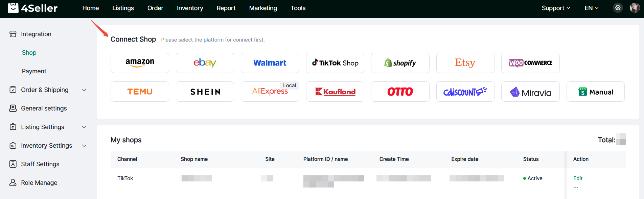
Task: Click the General settings icon
Action: coord(13,108)
